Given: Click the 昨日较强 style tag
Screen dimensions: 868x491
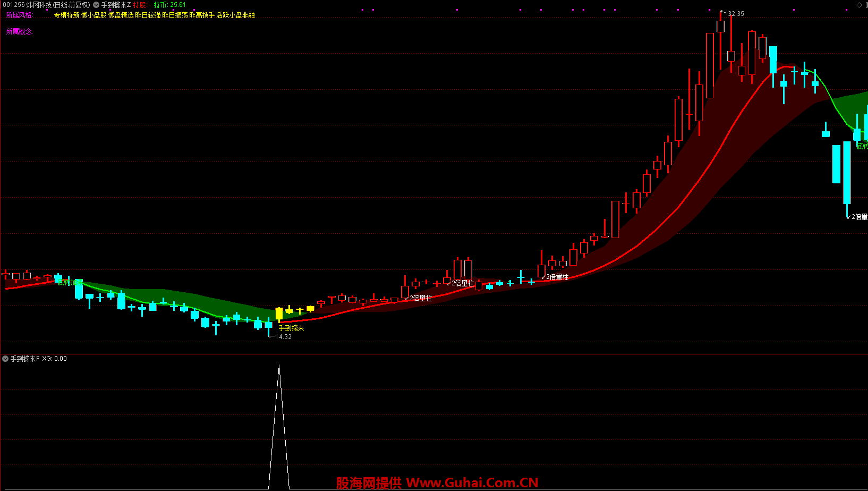Looking at the screenshot, I should point(148,15).
